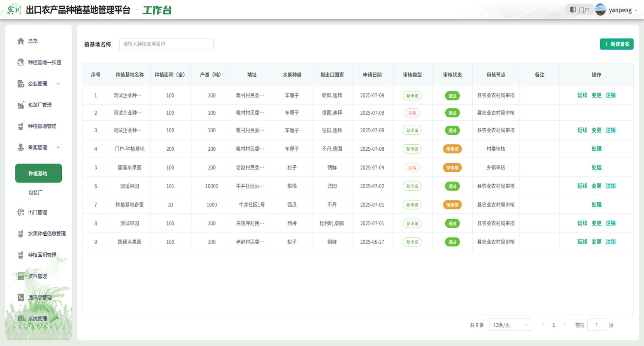Click the yanpeng user avatar

[x=601, y=9]
